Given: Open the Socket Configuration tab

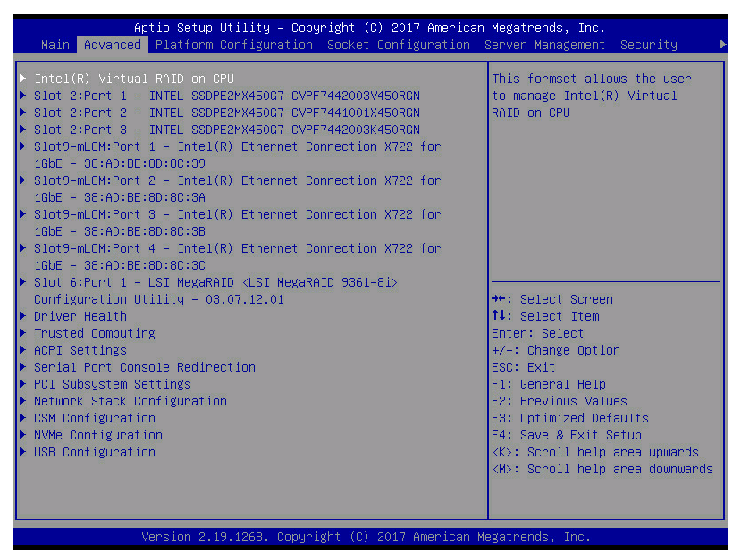Looking at the screenshot, I should 398,45.
